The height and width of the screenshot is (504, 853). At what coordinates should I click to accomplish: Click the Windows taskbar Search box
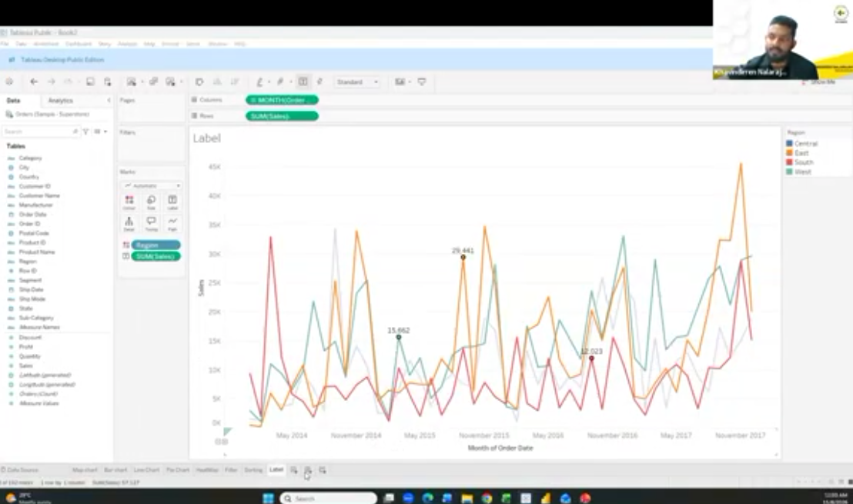[x=329, y=498]
